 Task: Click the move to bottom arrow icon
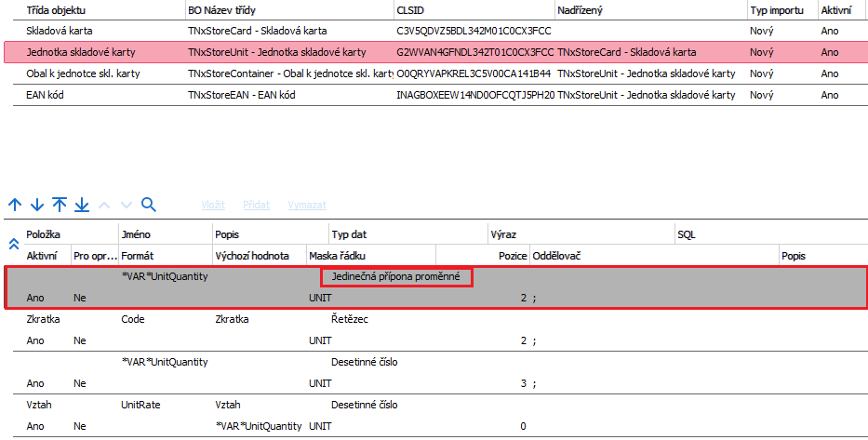tap(81, 205)
